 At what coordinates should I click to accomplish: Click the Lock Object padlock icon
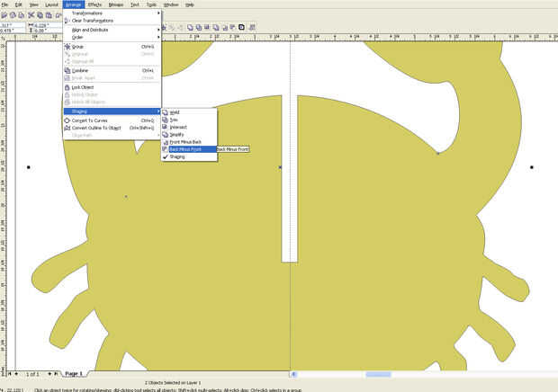pos(67,87)
